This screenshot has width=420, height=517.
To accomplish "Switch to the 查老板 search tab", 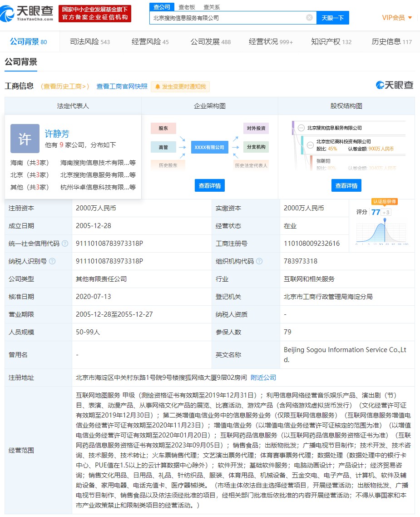I will (187, 7).
